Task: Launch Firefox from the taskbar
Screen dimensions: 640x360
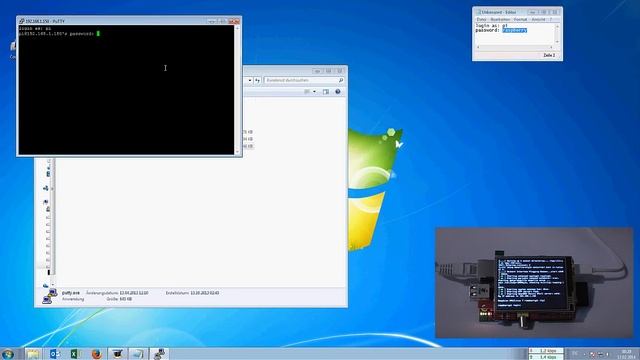Action: pos(96,353)
